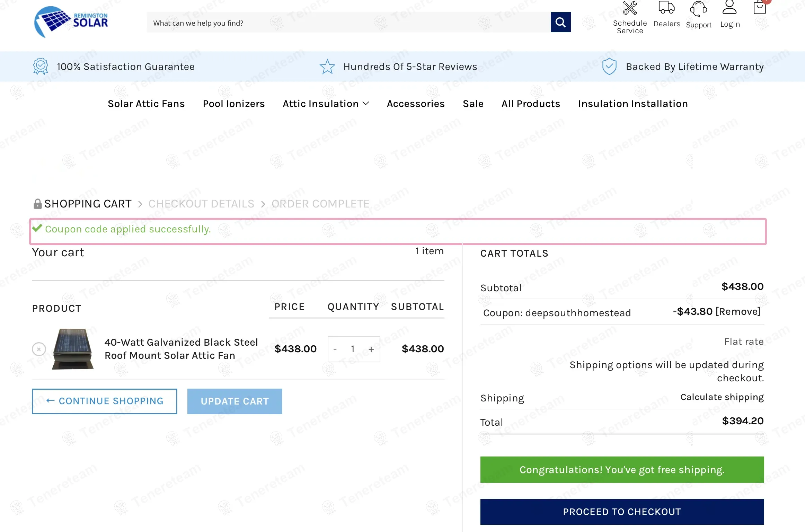Decrease quantity with the minus button
This screenshot has width=805, height=532.
click(x=335, y=349)
